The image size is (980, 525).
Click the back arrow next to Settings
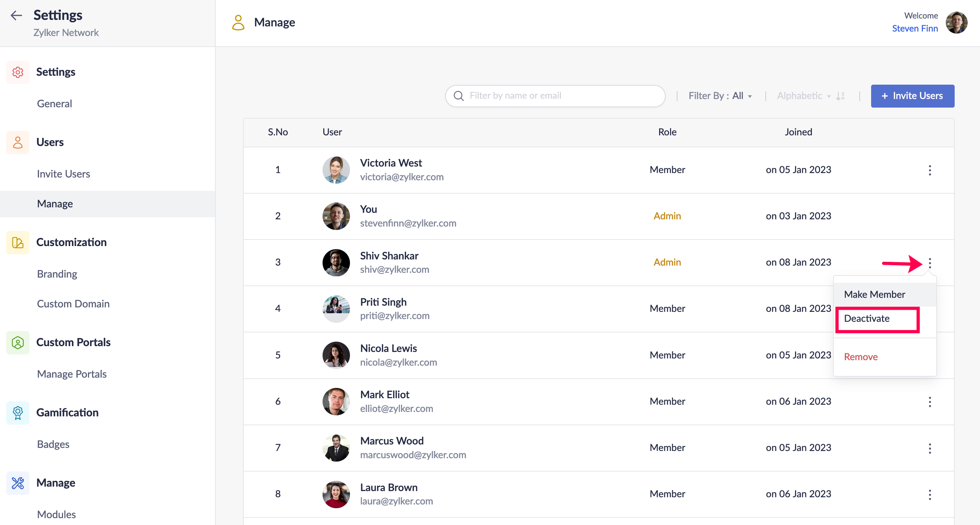pyautogui.click(x=16, y=16)
